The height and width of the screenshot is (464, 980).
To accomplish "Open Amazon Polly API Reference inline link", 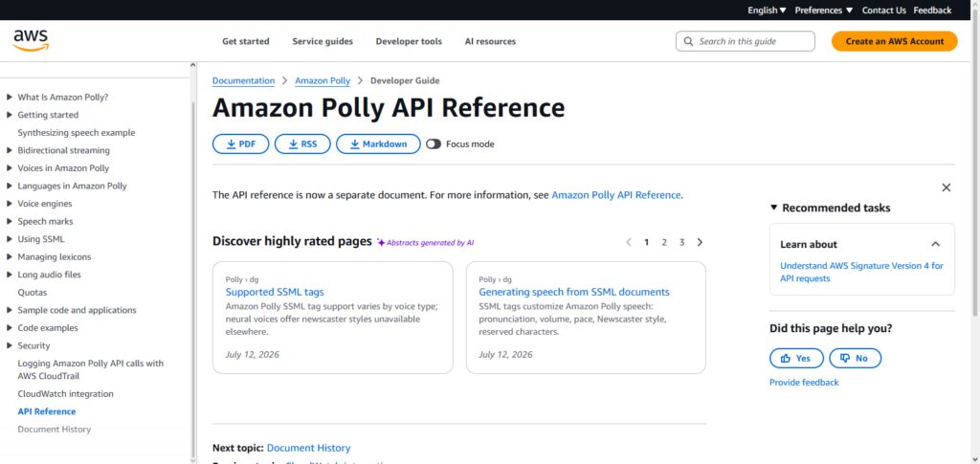I will pos(615,195).
